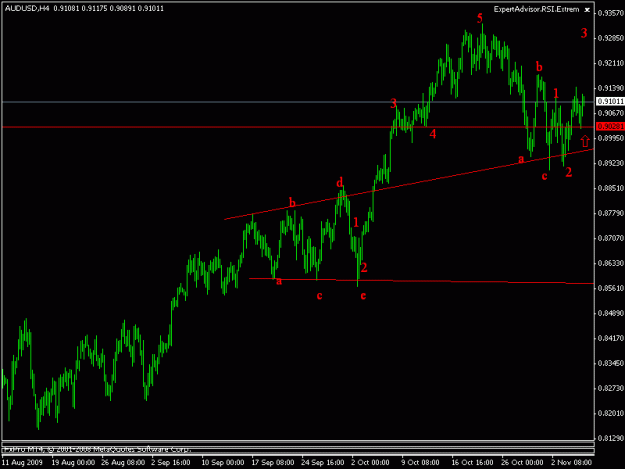The height and width of the screenshot is (469, 625).
Task: Click price scale value 0.89230
Action: 611,163
